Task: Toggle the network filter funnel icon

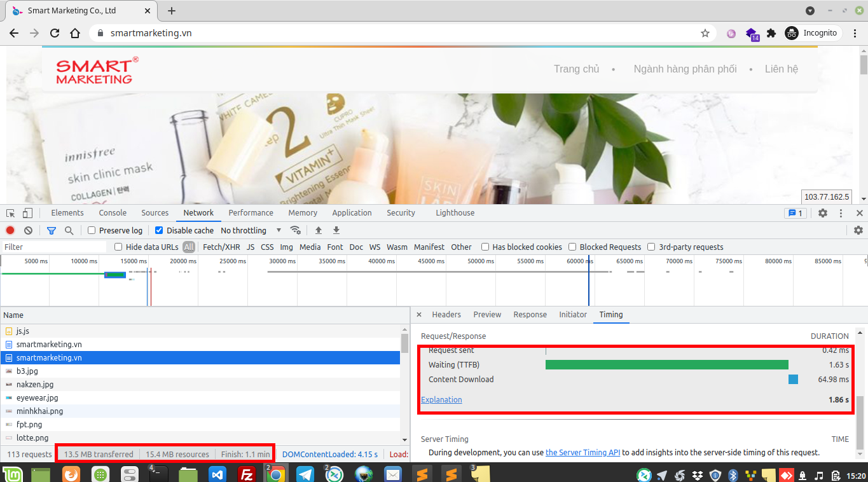Action: pyautogui.click(x=52, y=230)
